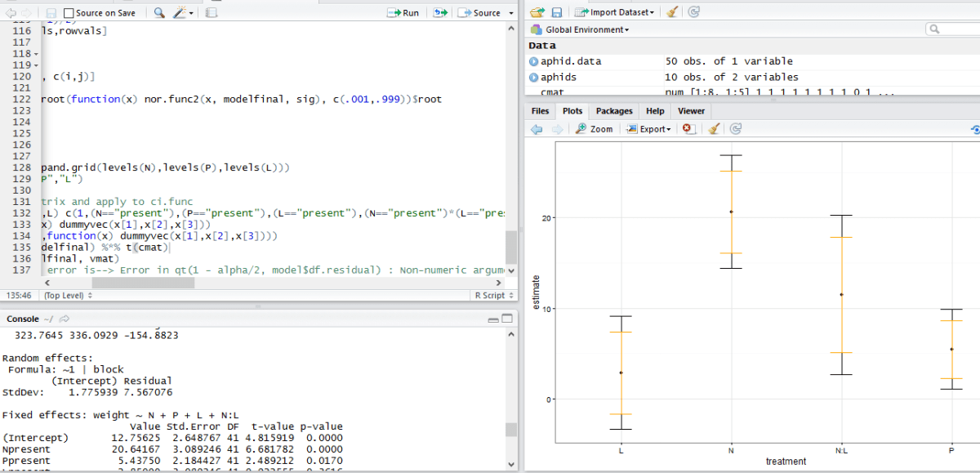Viewport: 980px width, 473px height.
Task: Click the re-run previous code icon
Action: point(440,12)
